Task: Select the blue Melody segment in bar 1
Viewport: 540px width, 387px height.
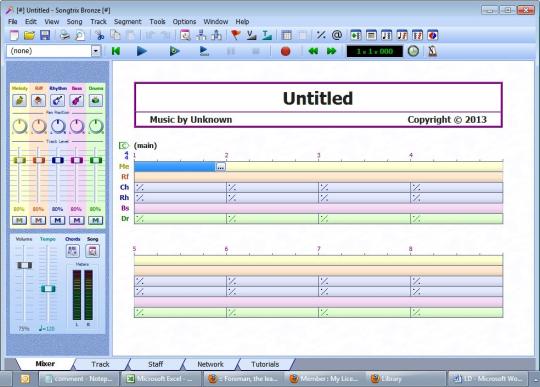Action: coord(175,167)
